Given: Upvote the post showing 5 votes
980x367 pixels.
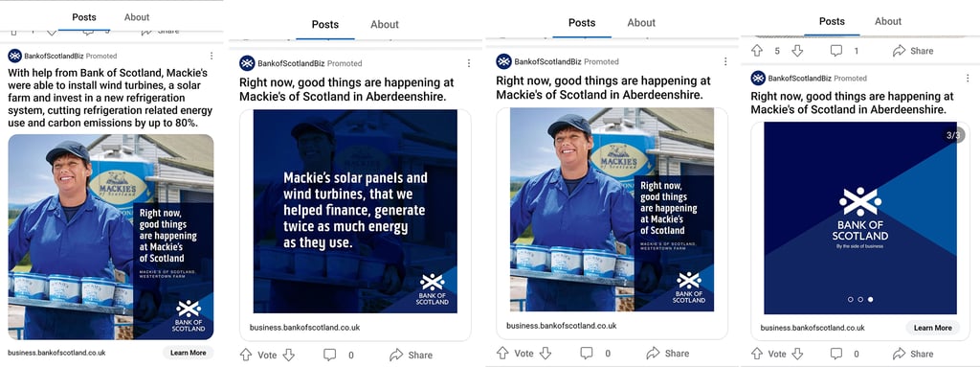Looking at the screenshot, I should 757,51.
